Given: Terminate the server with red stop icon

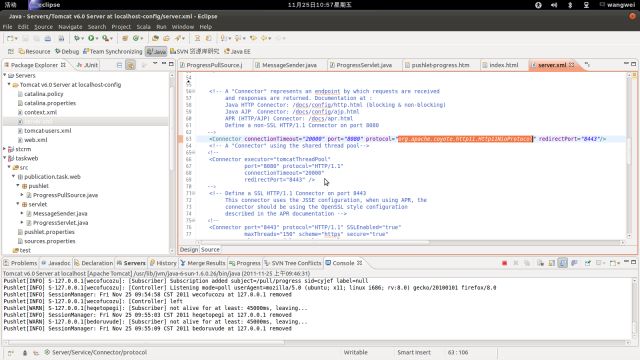Looking at the screenshot, I should tap(504, 263).
